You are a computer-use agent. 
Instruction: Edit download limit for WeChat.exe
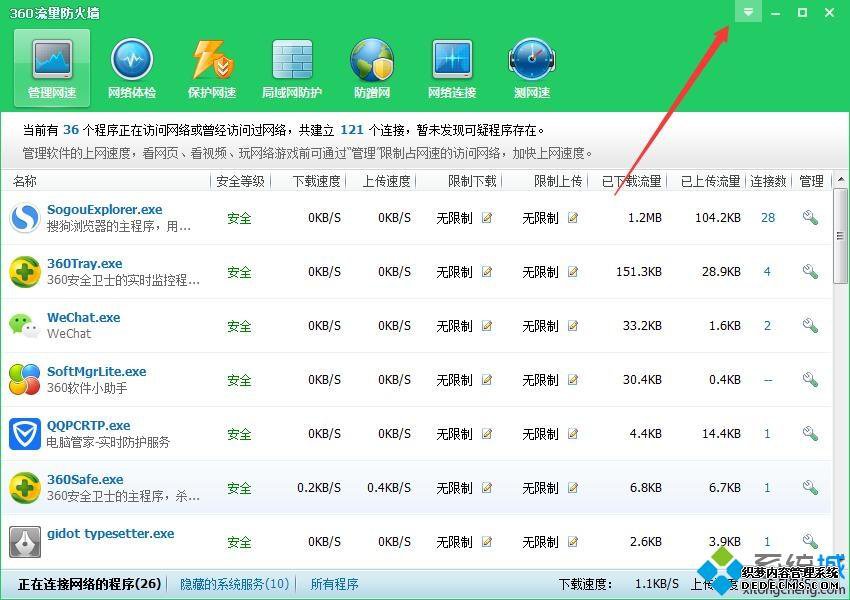[487, 326]
